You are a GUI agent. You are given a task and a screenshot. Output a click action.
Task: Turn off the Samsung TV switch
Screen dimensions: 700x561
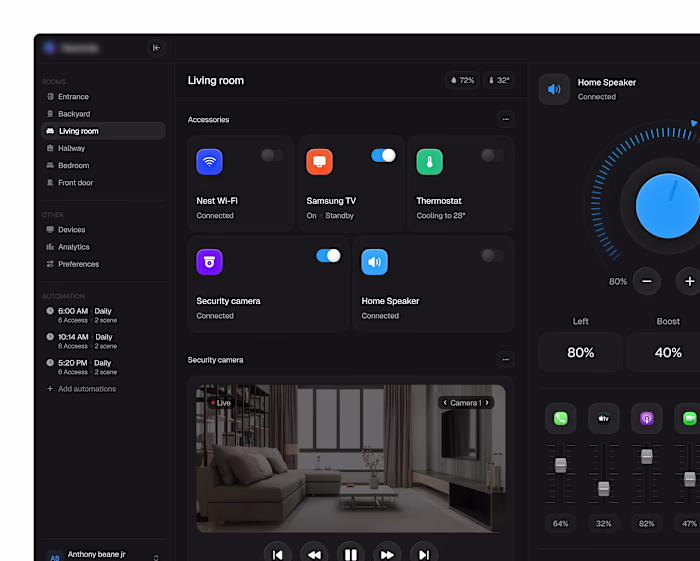(x=383, y=155)
